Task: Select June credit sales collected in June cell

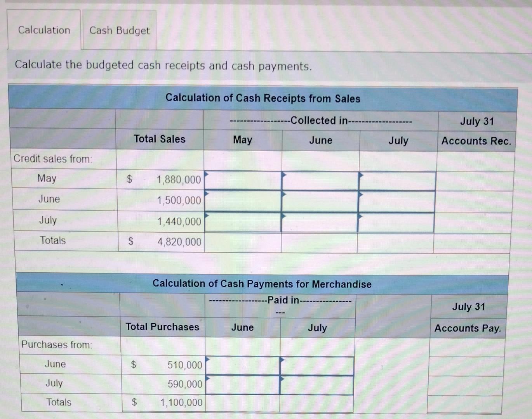Action: [320, 201]
